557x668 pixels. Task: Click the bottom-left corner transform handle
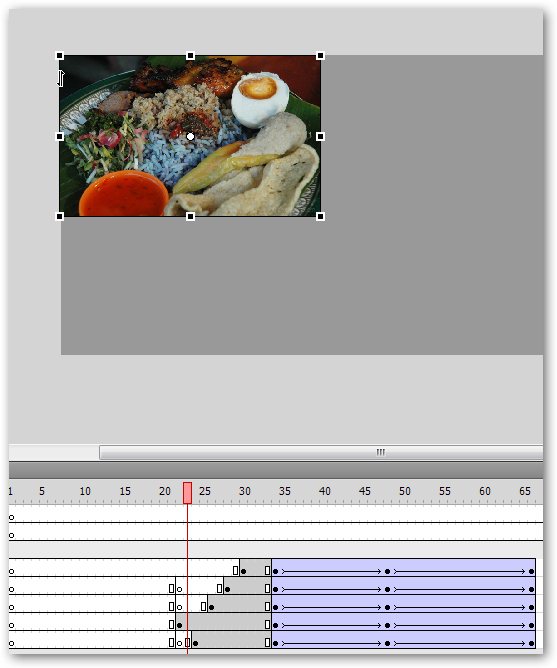pos(60,216)
